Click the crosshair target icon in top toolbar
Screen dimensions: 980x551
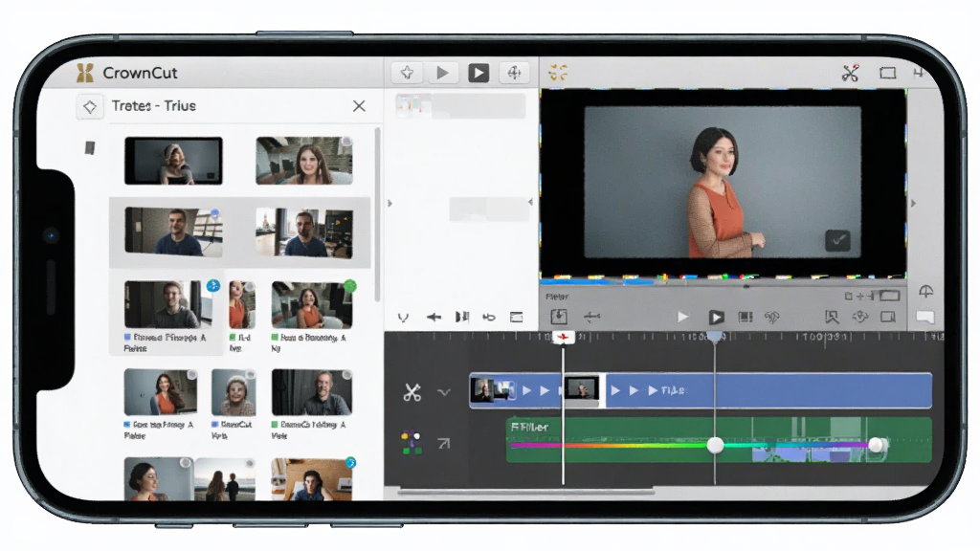[514, 73]
